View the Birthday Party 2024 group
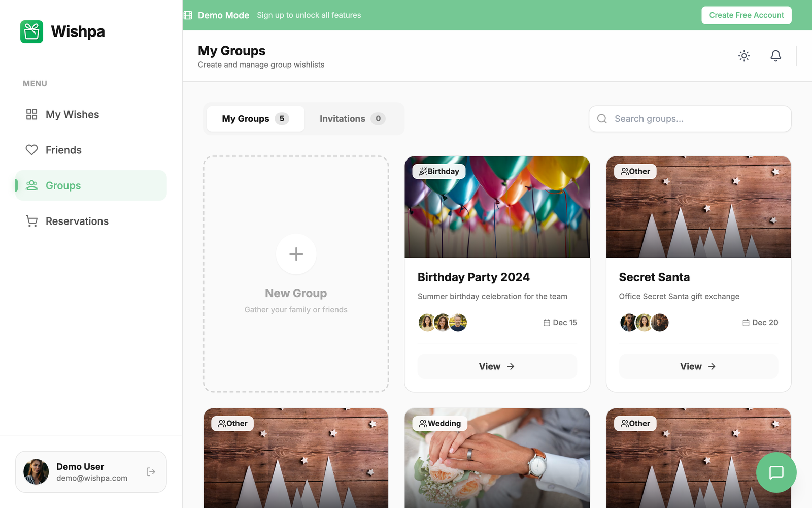This screenshot has height=508, width=812. coord(497,366)
